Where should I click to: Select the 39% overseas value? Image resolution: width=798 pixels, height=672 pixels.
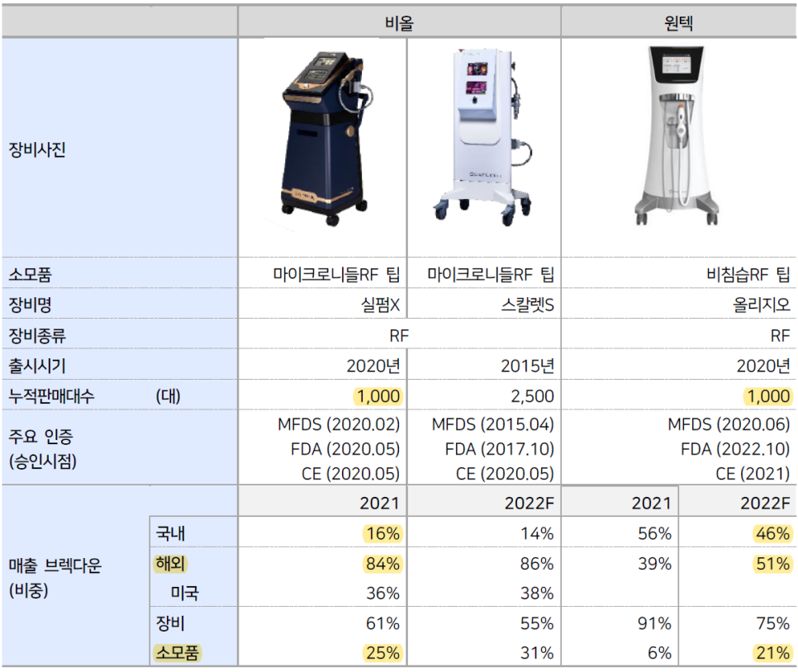tap(654, 564)
